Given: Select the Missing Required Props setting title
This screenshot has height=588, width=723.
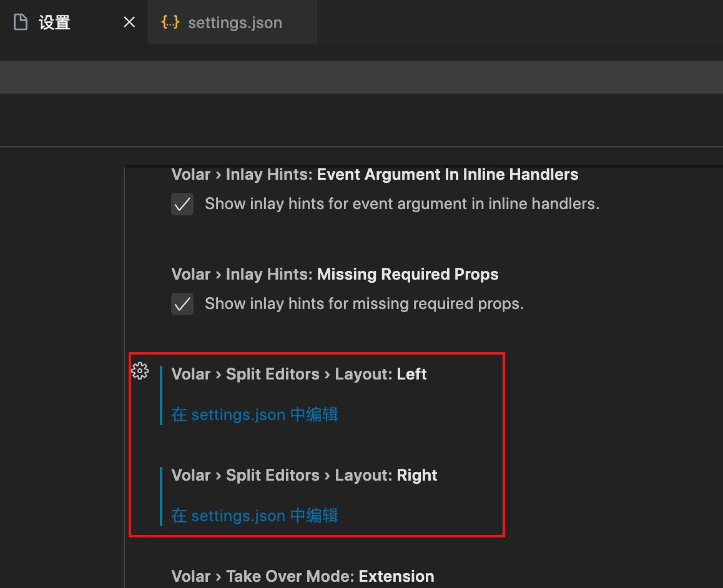Looking at the screenshot, I should (335, 274).
